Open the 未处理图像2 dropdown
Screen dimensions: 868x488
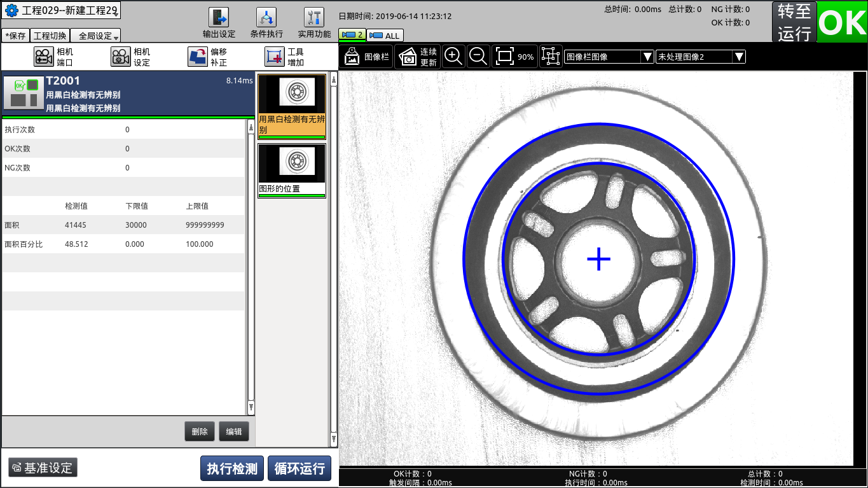point(701,57)
